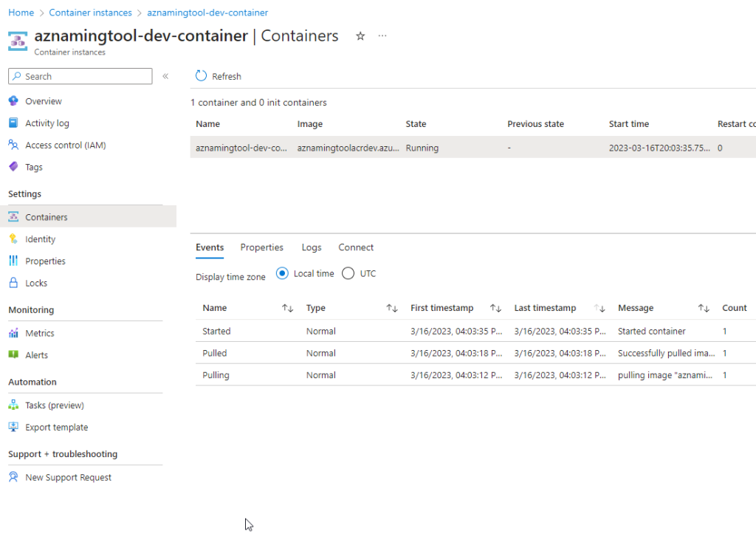756x545 pixels.
Task: Open New Support Request
Action: [x=69, y=478]
